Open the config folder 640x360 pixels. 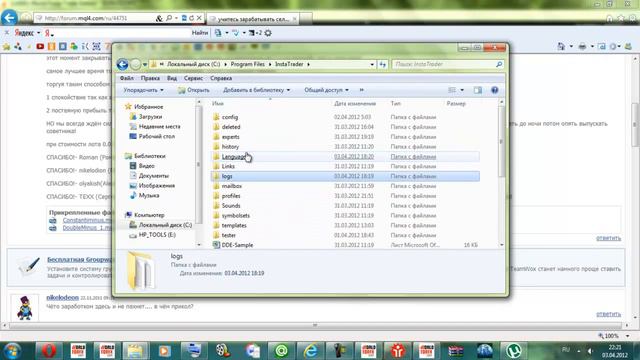230,117
